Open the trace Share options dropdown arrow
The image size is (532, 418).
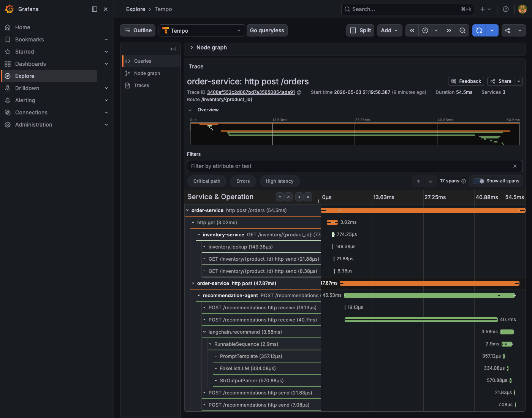[519, 81]
